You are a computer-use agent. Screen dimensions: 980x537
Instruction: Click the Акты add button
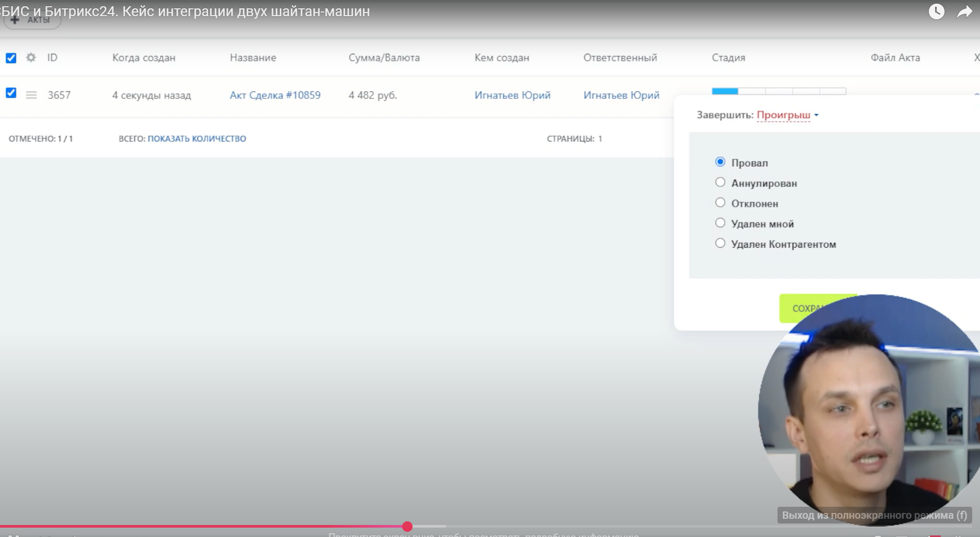point(32,20)
